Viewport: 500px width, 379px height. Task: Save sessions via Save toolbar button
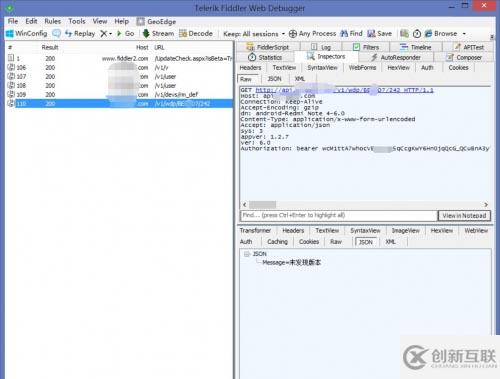[379, 33]
